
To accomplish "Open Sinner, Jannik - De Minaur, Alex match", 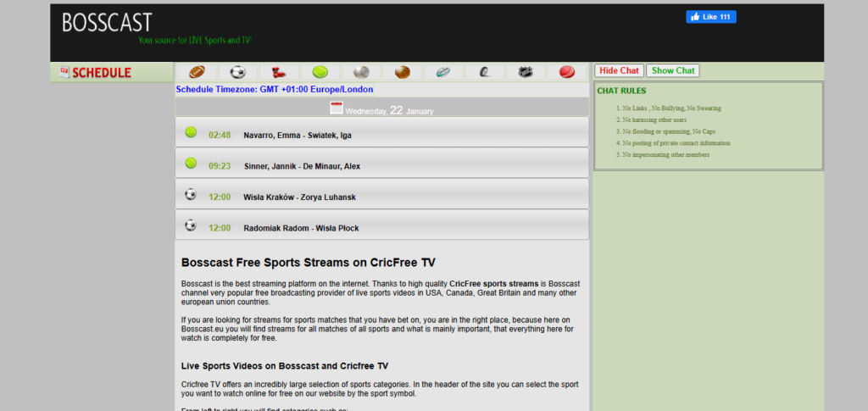I will (x=303, y=166).
